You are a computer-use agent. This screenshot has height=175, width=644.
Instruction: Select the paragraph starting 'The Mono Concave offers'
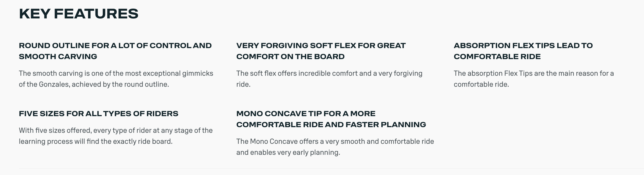pos(335,147)
